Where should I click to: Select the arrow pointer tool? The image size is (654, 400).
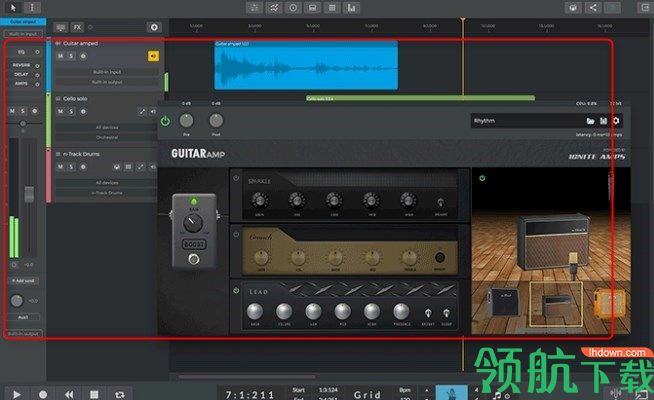(13, 8)
